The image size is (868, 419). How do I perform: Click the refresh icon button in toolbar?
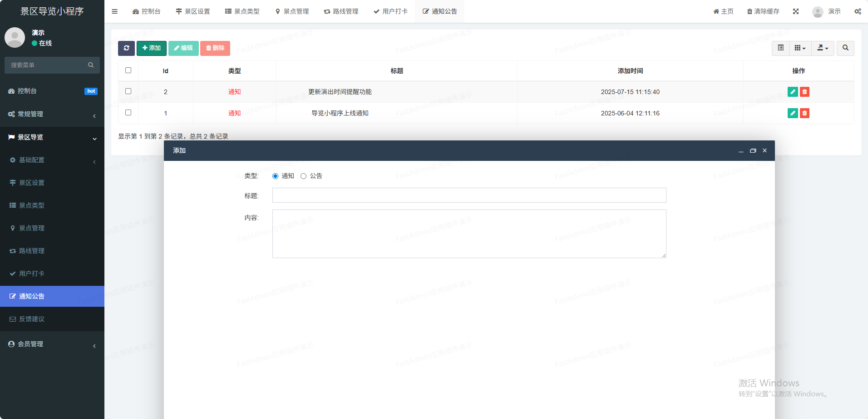[126, 48]
